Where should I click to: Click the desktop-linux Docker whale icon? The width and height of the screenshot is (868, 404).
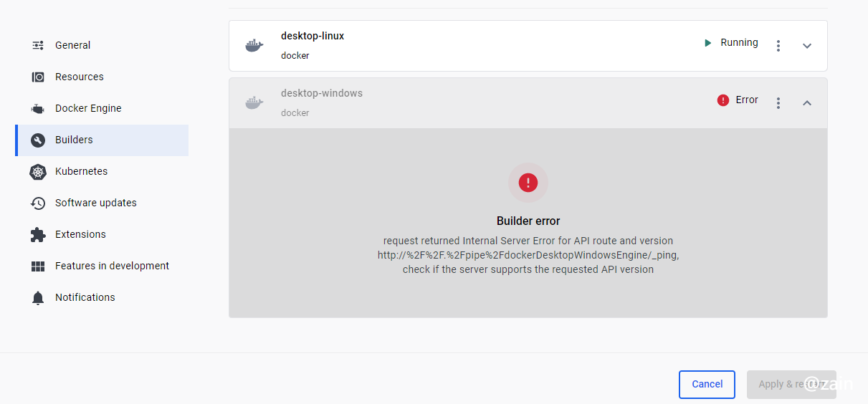click(254, 46)
